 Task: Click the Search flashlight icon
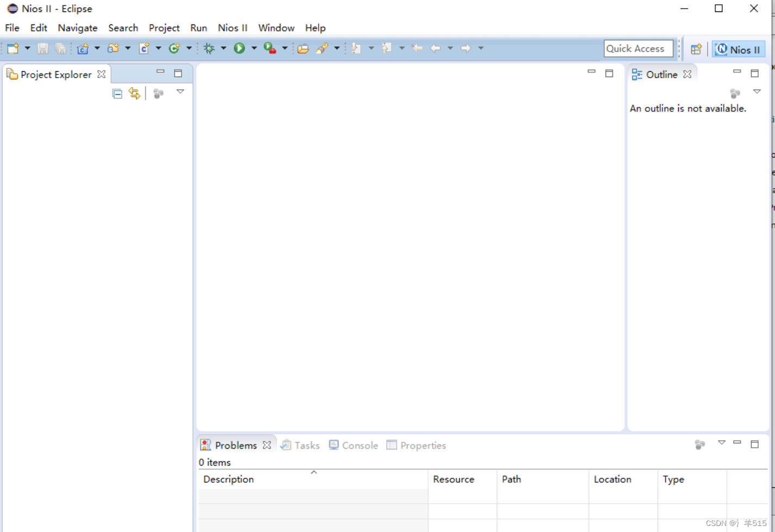pyautogui.click(x=322, y=48)
